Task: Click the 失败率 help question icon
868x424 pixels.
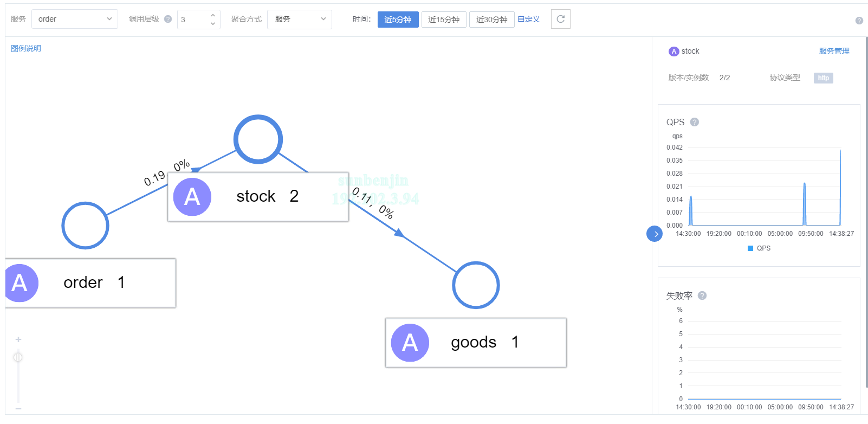Action: 702,295
